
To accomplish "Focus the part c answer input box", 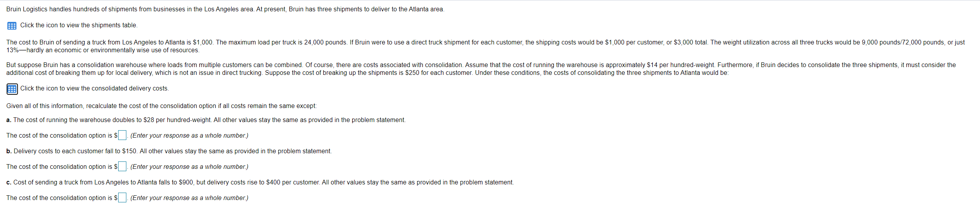I will point(122,198).
